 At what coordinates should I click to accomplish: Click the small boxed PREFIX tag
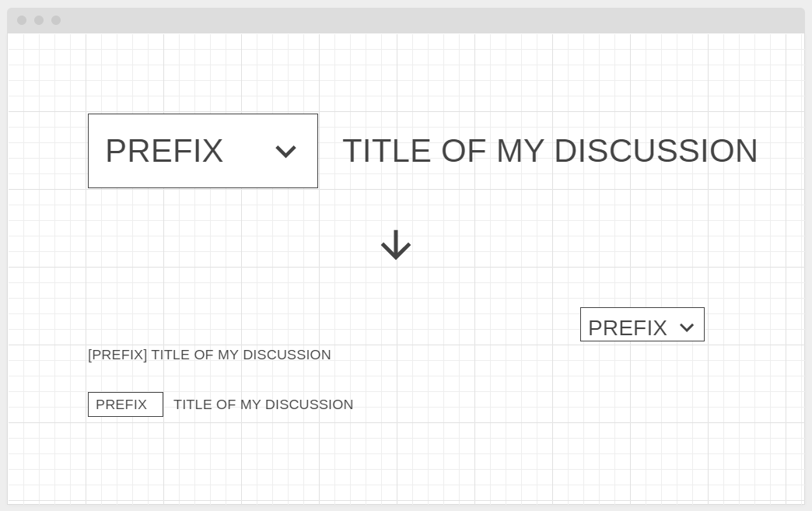[x=125, y=404]
